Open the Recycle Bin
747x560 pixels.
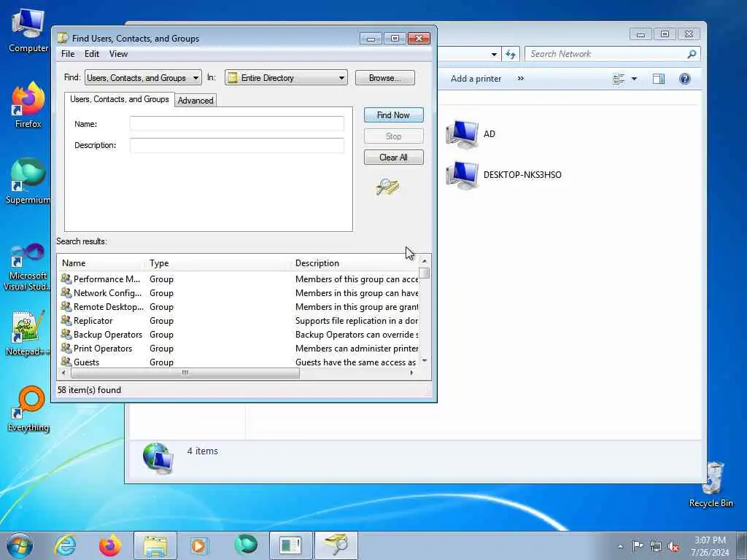coord(711,484)
